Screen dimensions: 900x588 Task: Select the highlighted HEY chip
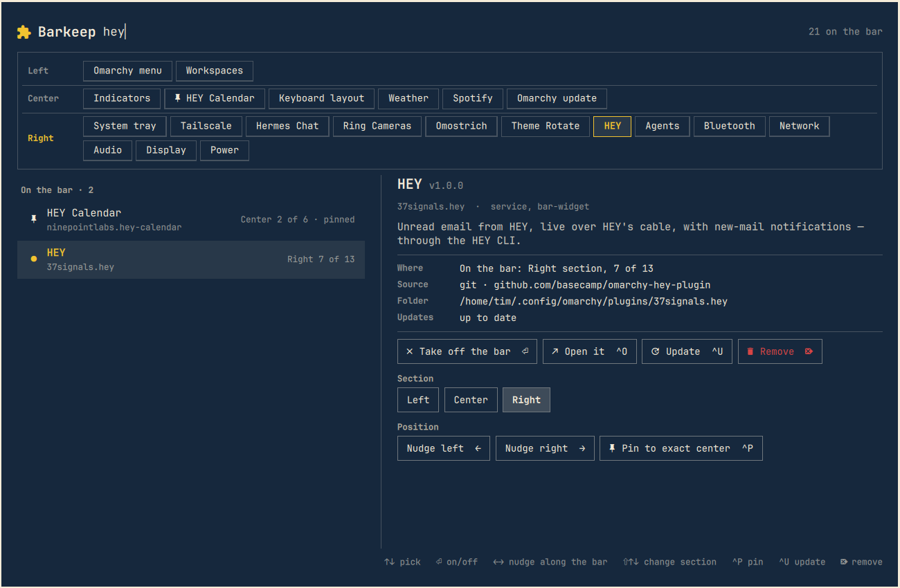tap(613, 126)
